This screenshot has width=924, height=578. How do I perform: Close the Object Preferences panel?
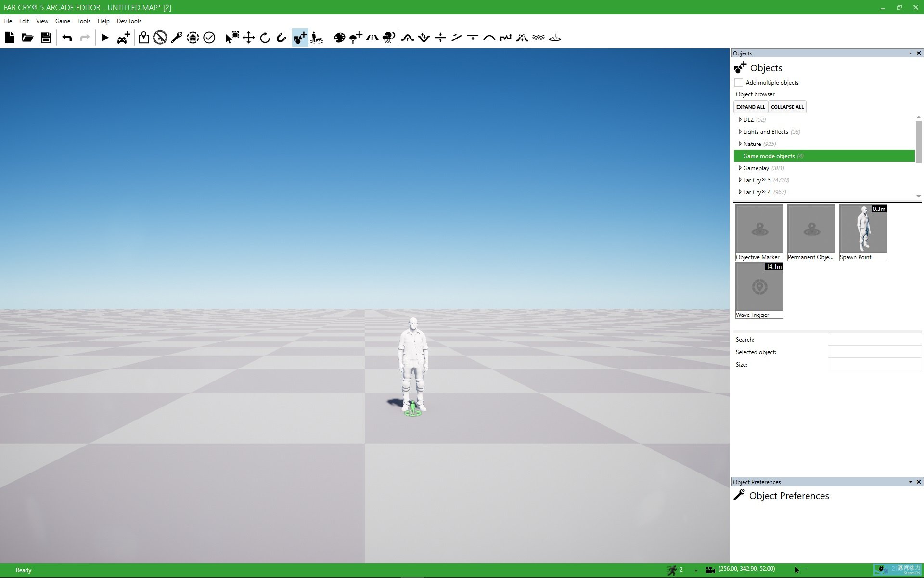pyautogui.click(x=919, y=482)
